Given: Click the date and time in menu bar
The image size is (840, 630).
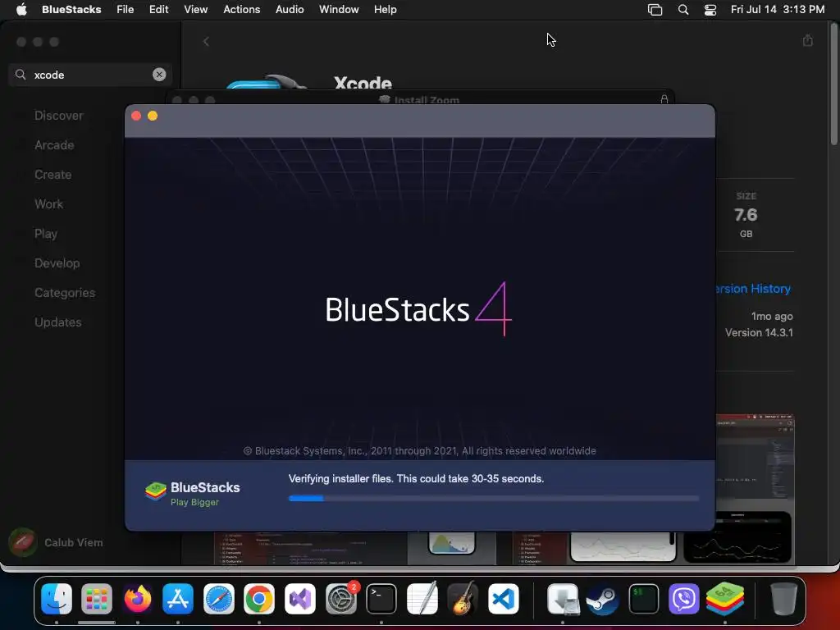Looking at the screenshot, I should coord(778,9).
